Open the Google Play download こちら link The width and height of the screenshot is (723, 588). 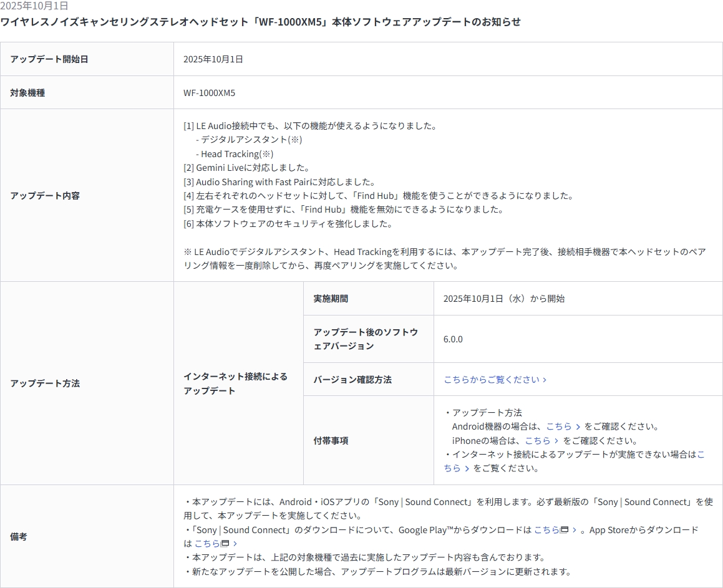(x=546, y=530)
